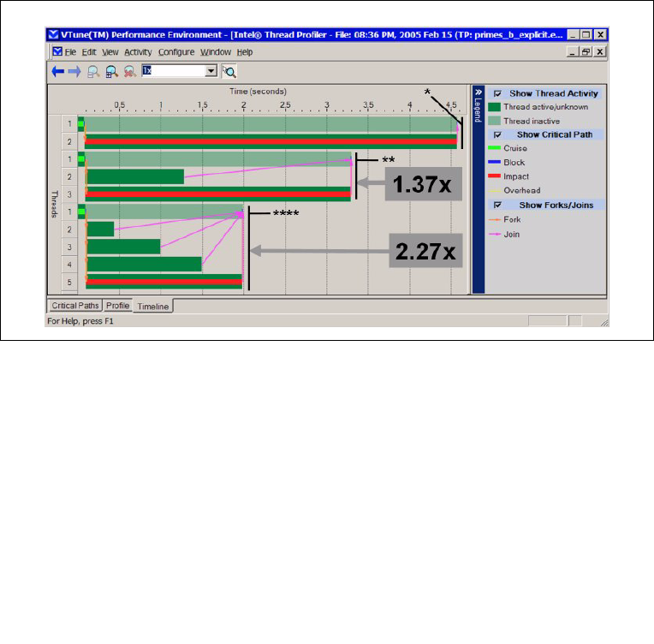Toggle the Show Forks/Joins checkbox
The width and height of the screenshot is (654, 644).
(497, 205)
